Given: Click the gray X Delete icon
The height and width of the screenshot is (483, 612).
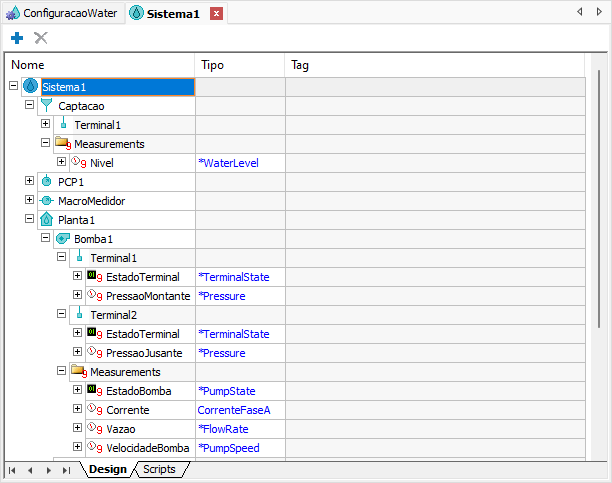Looking at the screenshot, I should [x=41, y=37].
